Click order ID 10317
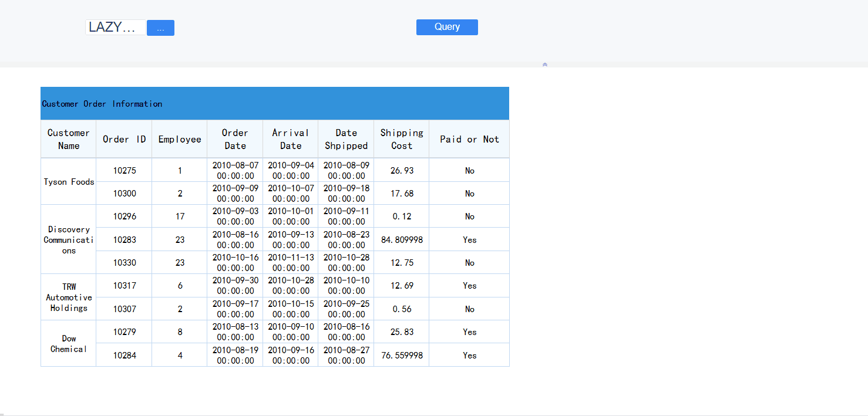Image resolution: width=868 pixels, height=416 pixels. point(124,285)
